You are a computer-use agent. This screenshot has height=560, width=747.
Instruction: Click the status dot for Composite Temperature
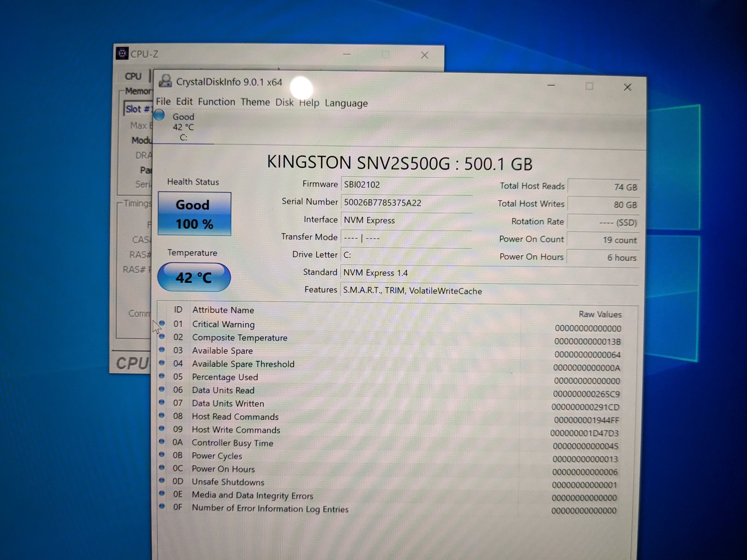tap(162, 336)
